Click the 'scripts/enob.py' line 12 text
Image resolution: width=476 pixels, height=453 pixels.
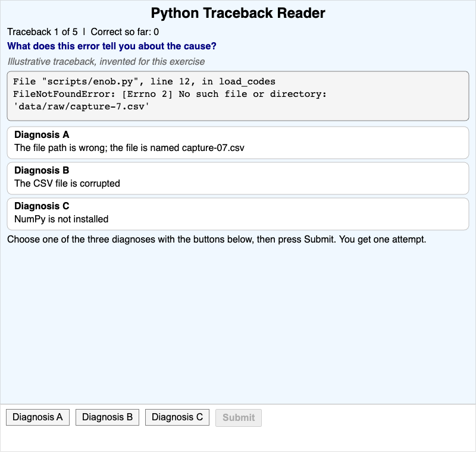144,81
